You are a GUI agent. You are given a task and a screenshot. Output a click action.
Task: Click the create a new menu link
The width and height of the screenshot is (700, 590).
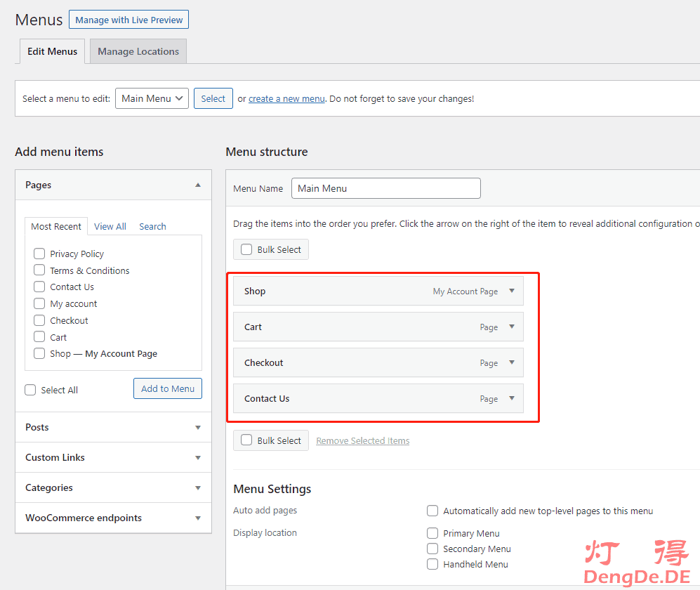click(286, 99)
